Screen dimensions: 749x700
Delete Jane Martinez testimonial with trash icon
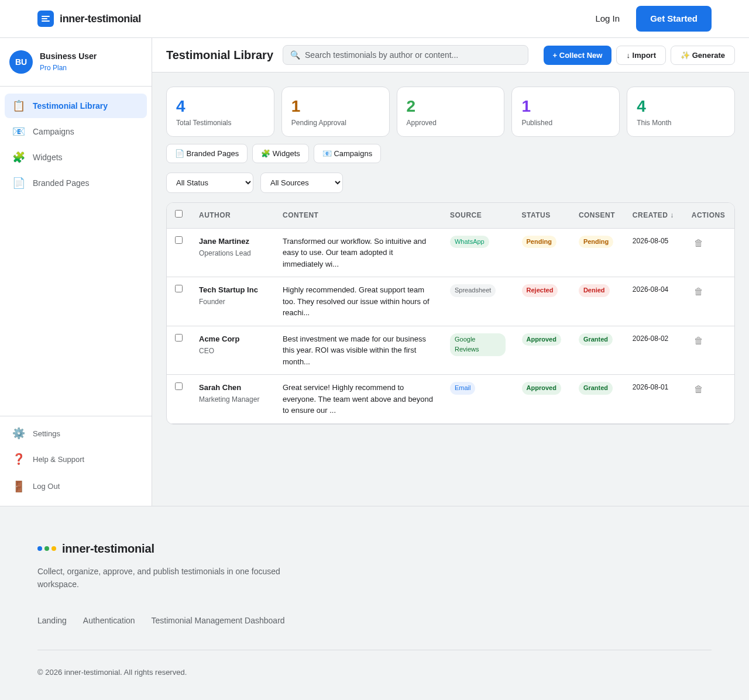[698, 243]
